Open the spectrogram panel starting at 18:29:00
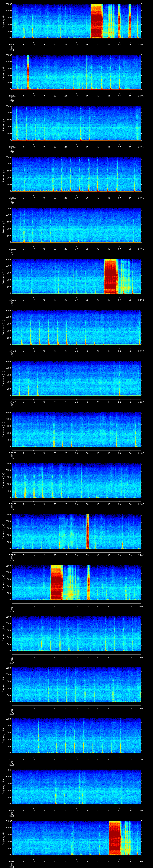Image resolution: width=153 pixels, height=868 pixels. click(77, 378)
